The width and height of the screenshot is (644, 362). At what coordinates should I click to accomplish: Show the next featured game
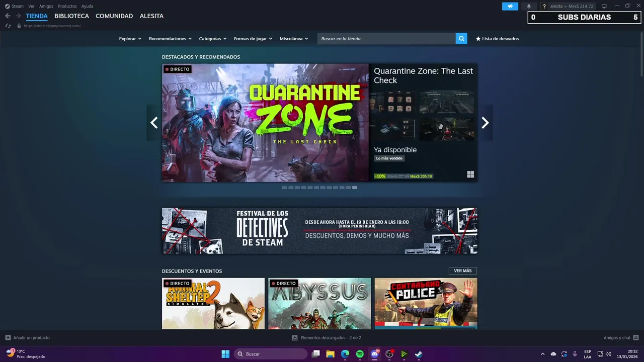click(x=485, y=123)
